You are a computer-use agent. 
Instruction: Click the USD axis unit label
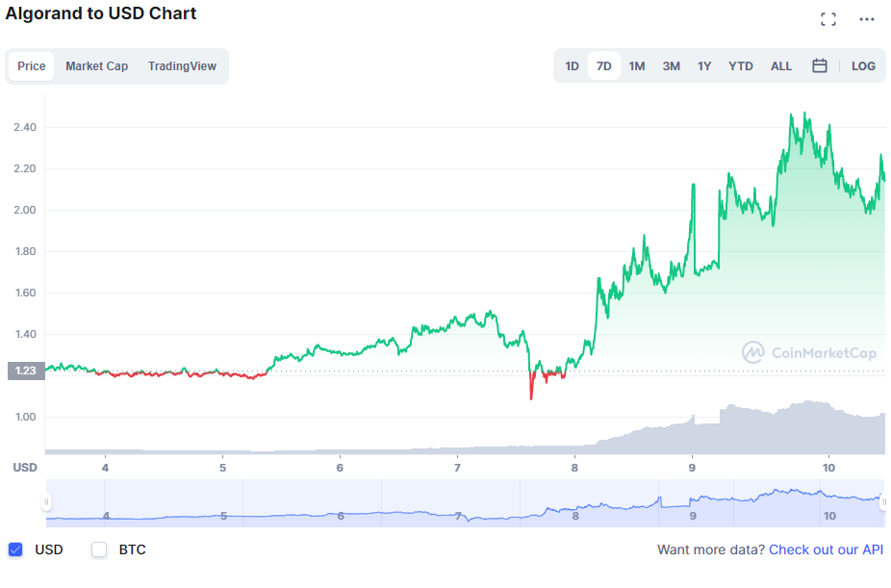coord(25,467)
